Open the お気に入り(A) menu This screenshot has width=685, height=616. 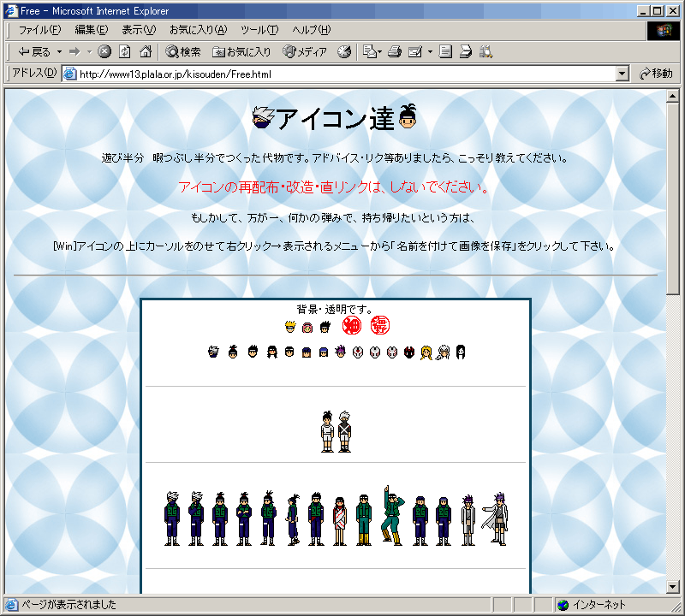pyautogui.click(x=199, y=30)
